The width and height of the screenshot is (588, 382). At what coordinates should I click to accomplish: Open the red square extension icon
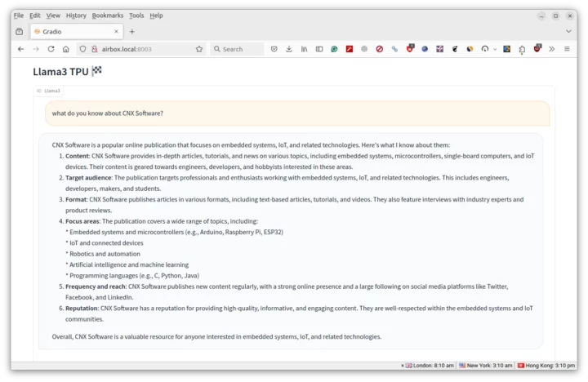click(x=350, y=49)
